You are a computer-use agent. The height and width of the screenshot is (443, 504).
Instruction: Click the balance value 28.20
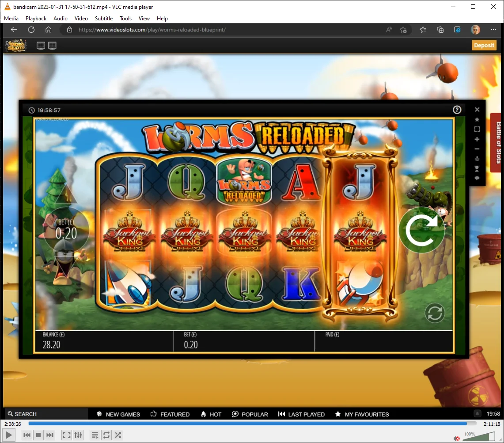coord(51,345)
